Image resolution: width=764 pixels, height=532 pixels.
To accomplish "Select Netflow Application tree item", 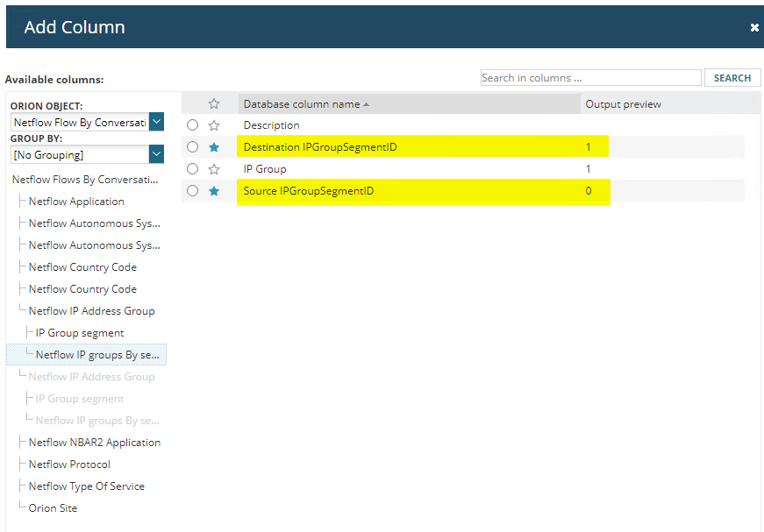I will pos(76,202).
